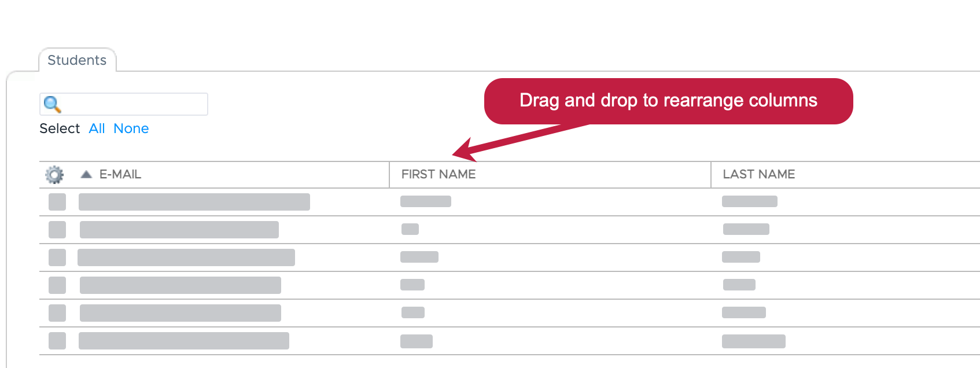Image resolution: width=980 pixels, height=368 pixels.
Task: Check the third student row checkbox
Action: (x=57, y=257)
